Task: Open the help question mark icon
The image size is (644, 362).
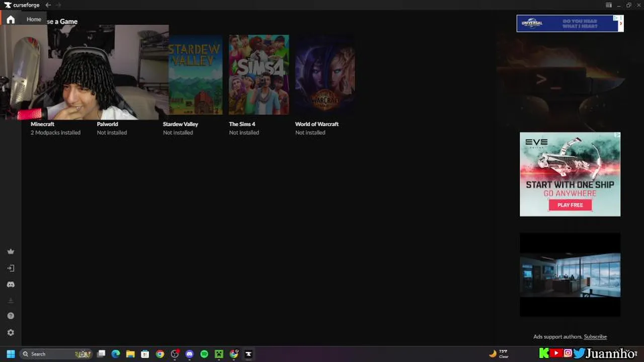Action: (x=11, y=316)
